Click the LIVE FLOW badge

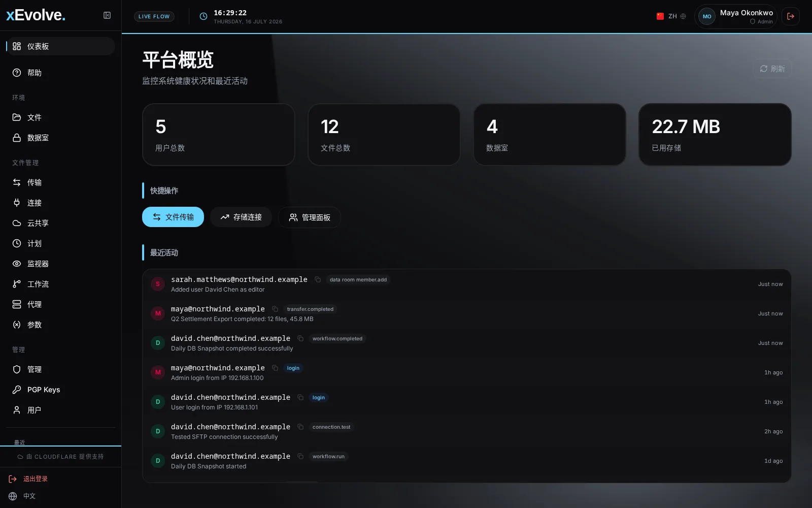(154, 16)
